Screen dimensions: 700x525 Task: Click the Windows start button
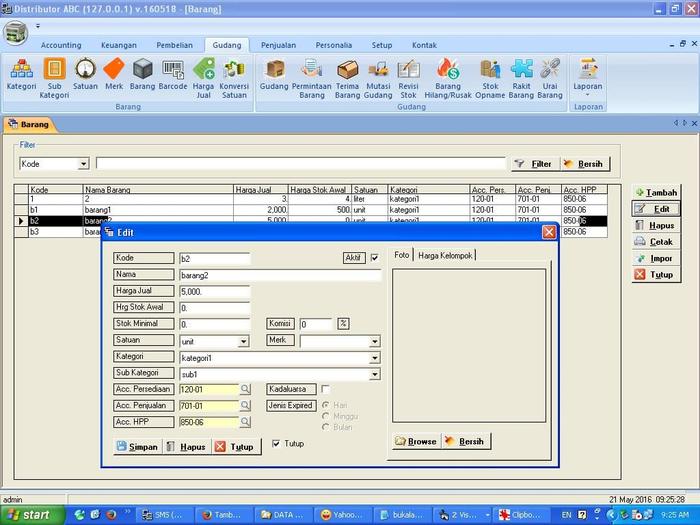click(x=30, y=515)
